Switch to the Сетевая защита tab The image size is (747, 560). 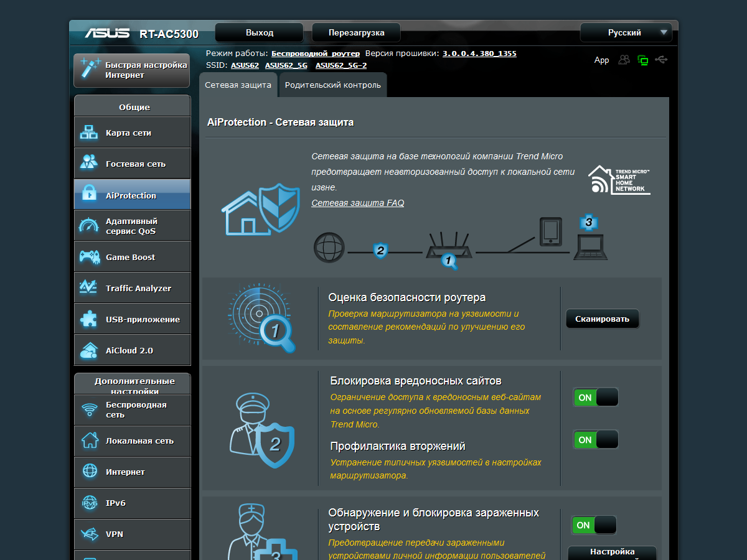pyautogui.click(x=238, y=85)
